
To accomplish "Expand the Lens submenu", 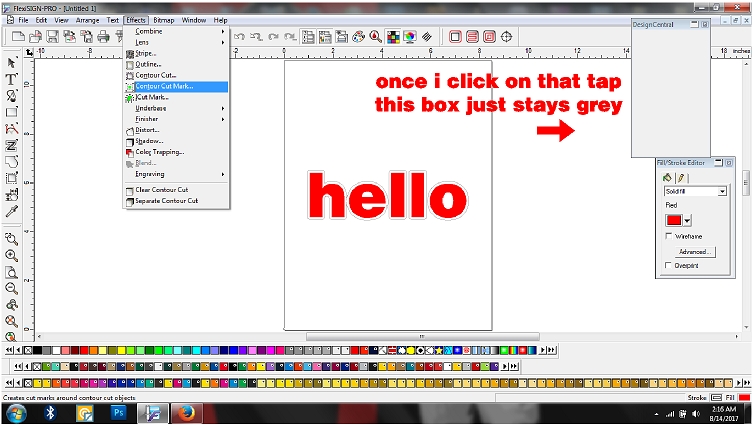I will pyautogui.click(x=176, y=42).
